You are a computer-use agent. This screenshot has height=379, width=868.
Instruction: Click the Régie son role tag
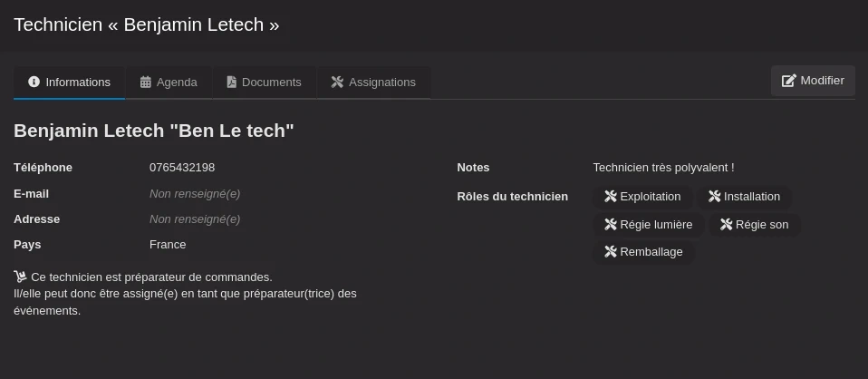click(x=754, y=225)
